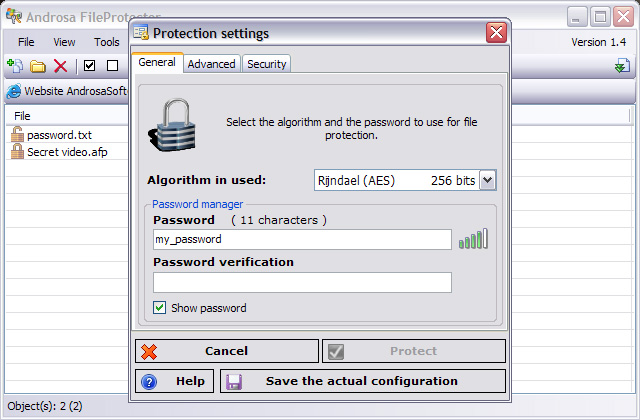
Task: Click the Internet Explorer website icon
Action: click(x=14, y=91)
